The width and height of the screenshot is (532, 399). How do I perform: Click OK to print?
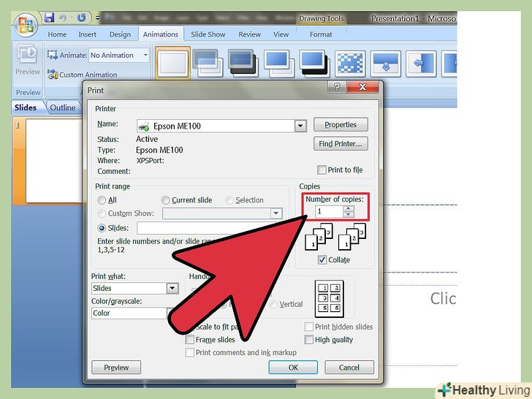pos(293,368)
